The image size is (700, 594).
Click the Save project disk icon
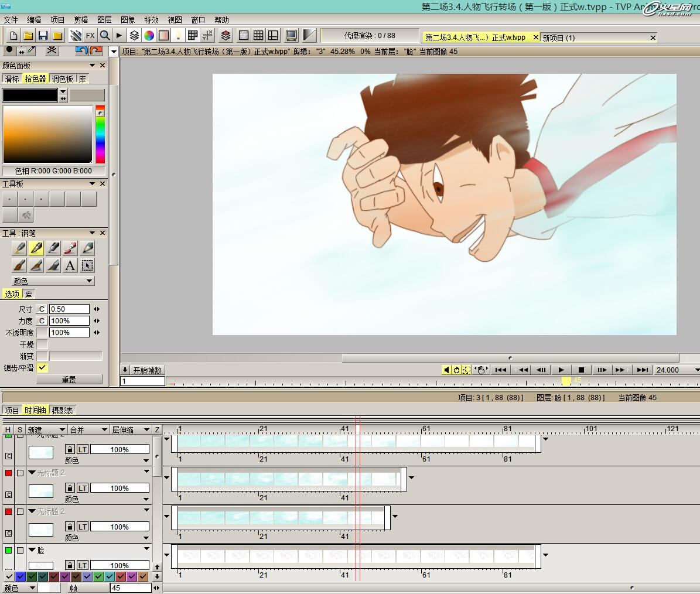(43, 36)
